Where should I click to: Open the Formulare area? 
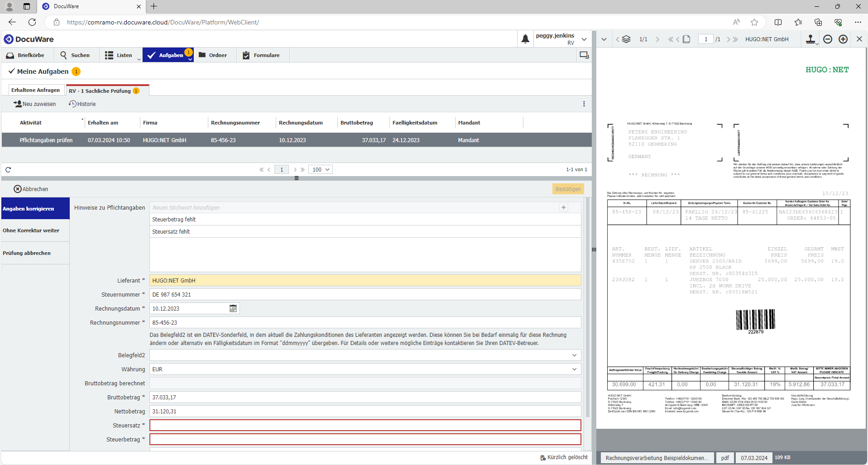pyautogui.click(x=261, y=55)
